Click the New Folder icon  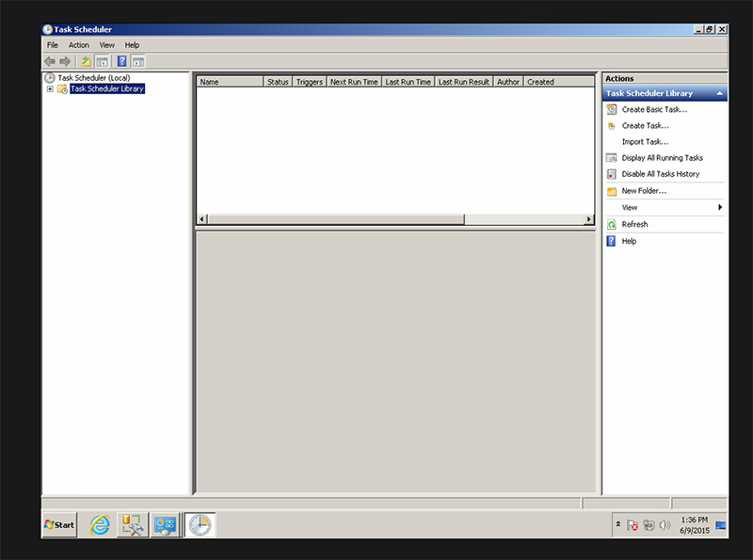[x=611, y=191]
